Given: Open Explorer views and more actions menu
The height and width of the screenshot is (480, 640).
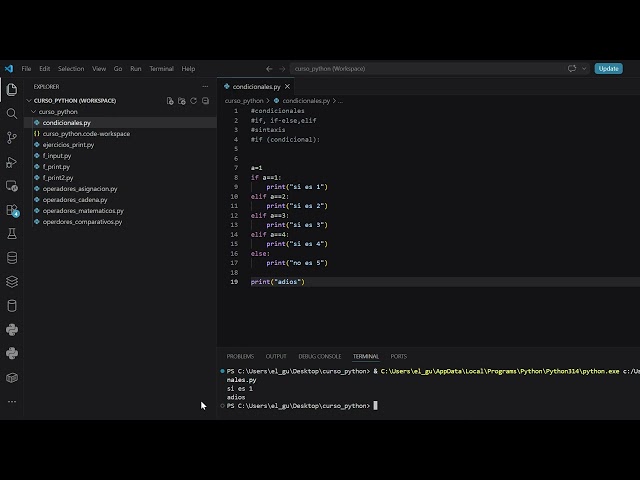Looking at the screenshot, I should [x=205, y=87].
